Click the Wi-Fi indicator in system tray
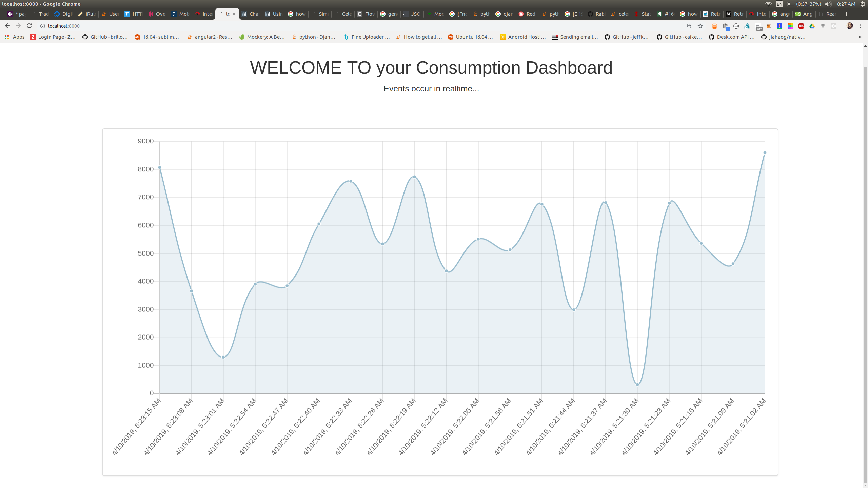The height and width of the screenshot is (488, 868). (x=768, y=4)
